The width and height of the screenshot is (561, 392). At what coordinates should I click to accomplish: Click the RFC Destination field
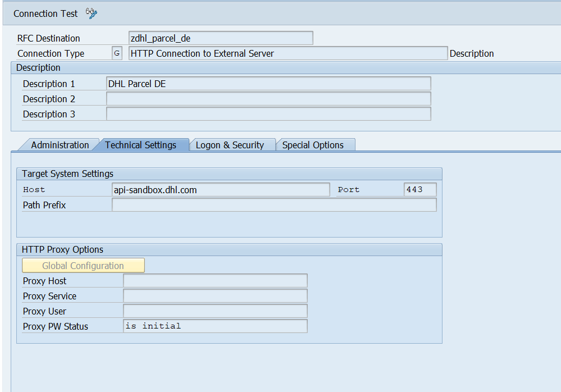220,38
